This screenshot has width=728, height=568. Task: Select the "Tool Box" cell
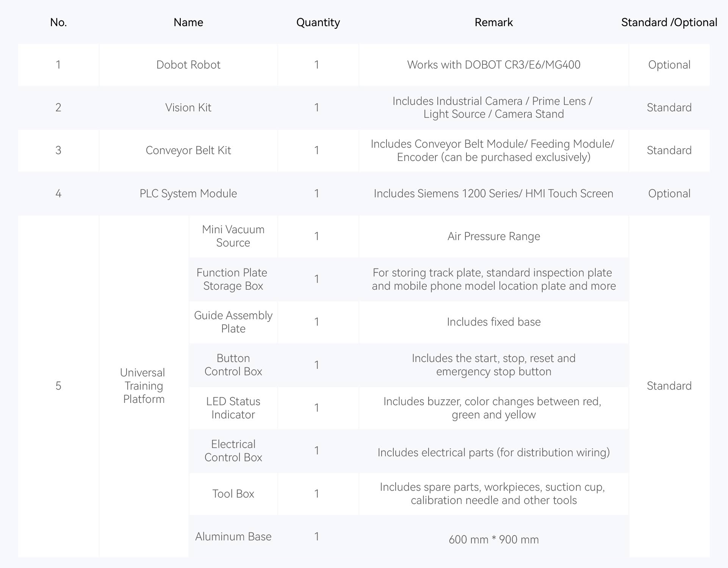point(233,494)
